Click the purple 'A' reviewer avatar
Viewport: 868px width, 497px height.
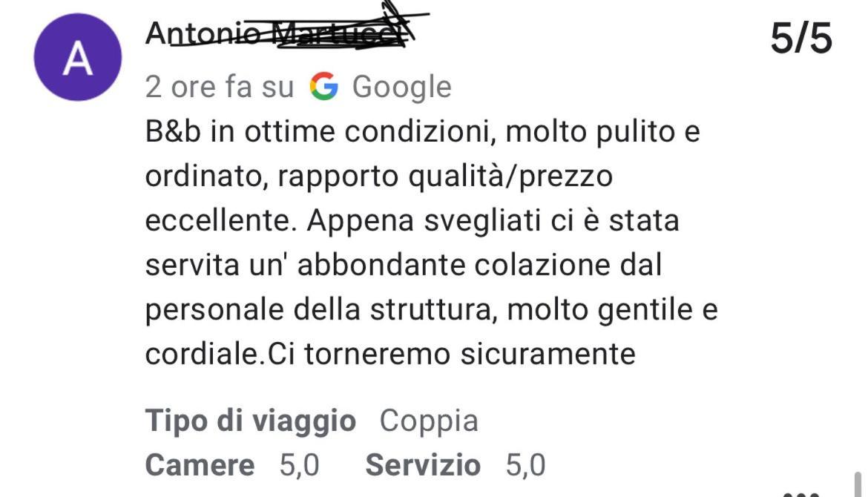point(77,57)
